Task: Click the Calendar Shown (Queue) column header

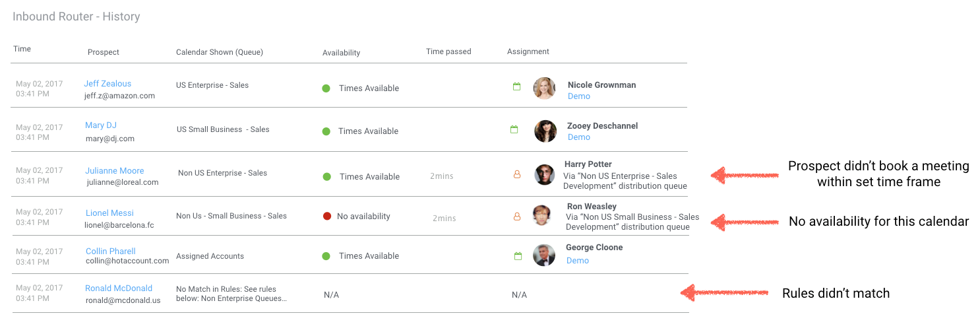Action: [220, 52]
